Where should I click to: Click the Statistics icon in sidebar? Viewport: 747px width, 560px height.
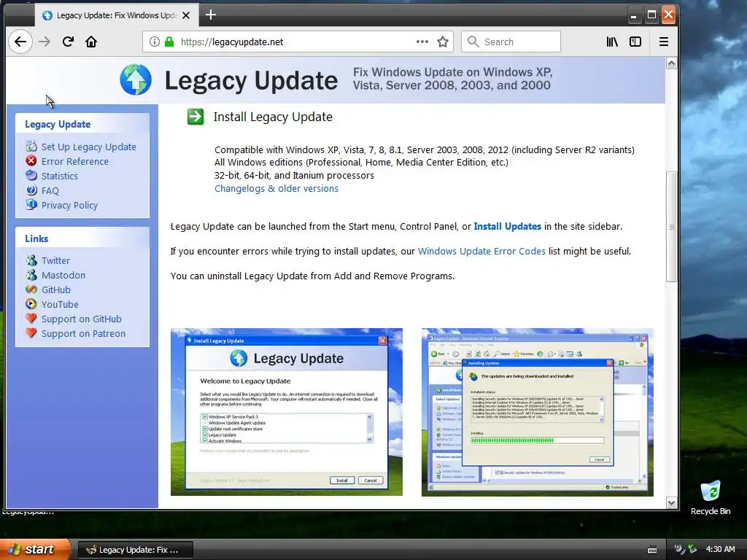coord(31,175)
